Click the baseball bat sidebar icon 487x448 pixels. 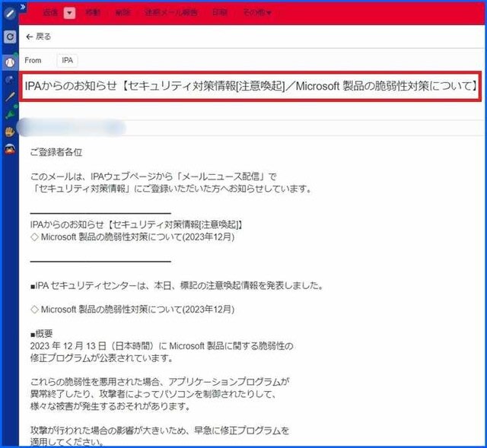(10, 97)
